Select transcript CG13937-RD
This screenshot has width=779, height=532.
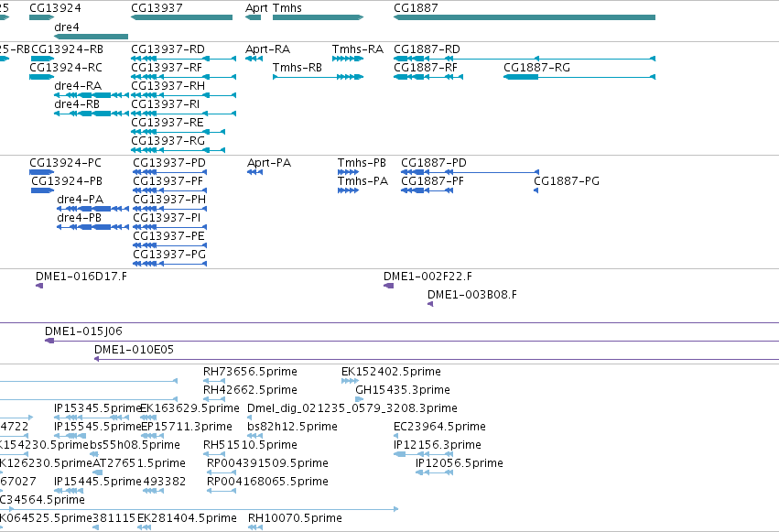click(168, 49)
